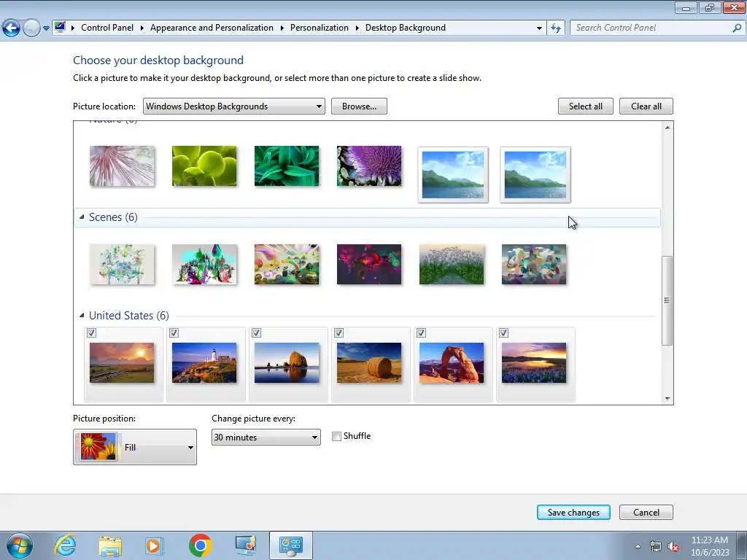
Task: Select the green succulent bubbles wallpaper
Action: coord(204,166)
